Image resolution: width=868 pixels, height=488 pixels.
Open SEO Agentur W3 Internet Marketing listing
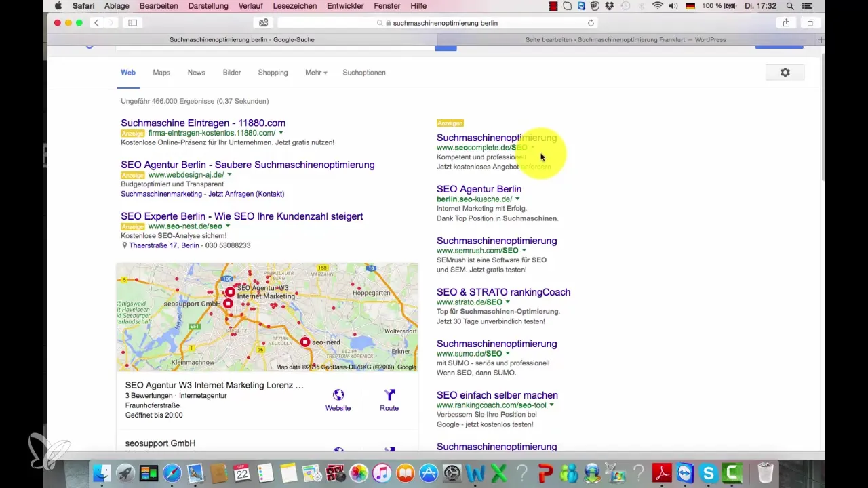pyautogui.click(x=214, y=385)
